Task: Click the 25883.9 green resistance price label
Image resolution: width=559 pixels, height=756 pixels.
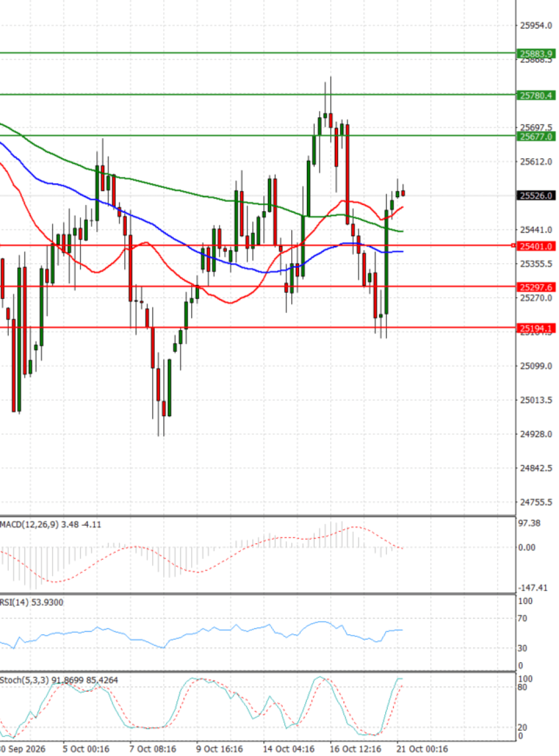Action: 536,54
